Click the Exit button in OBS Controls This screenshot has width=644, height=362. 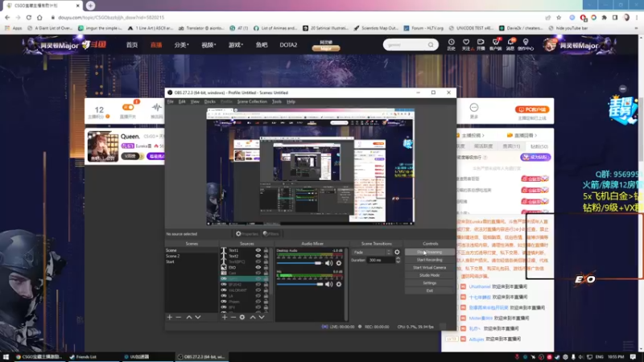click(430, 290)
